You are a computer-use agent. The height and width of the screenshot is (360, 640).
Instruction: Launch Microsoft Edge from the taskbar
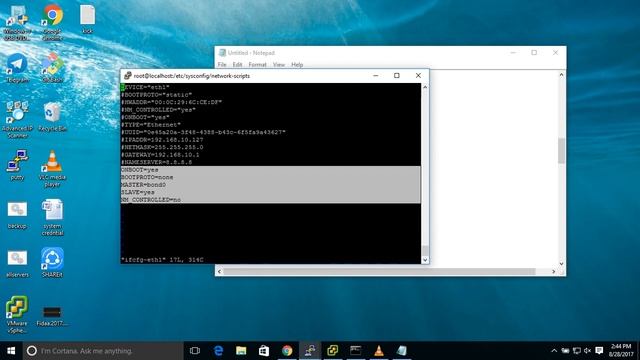point(218,351)
